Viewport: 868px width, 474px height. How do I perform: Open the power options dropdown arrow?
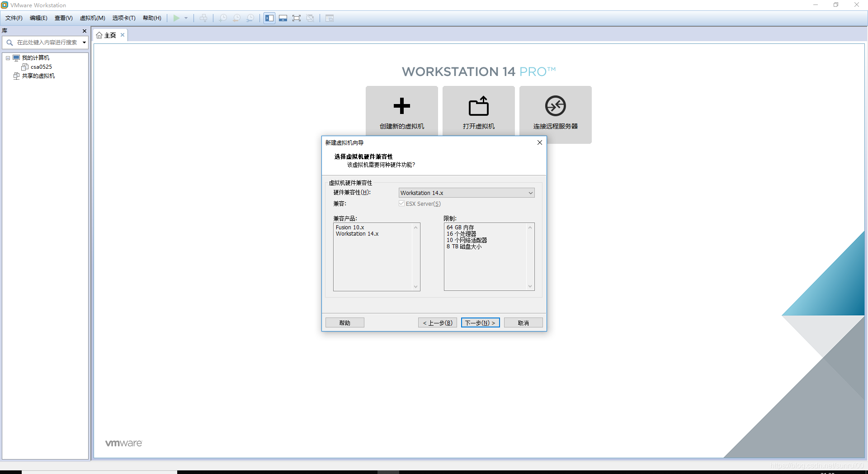186,18
